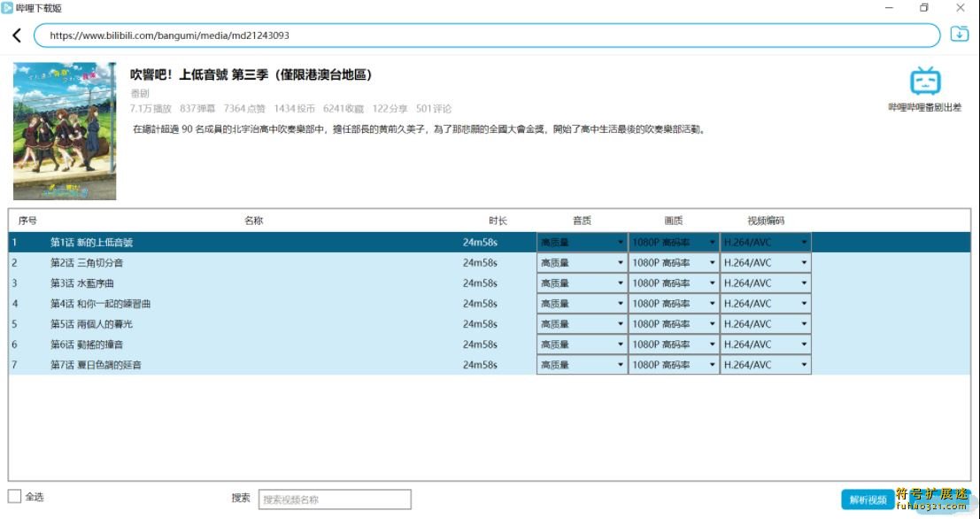Open codec dropdown for 第6话
The image size is (980, 519).
[x=766, y=345]
